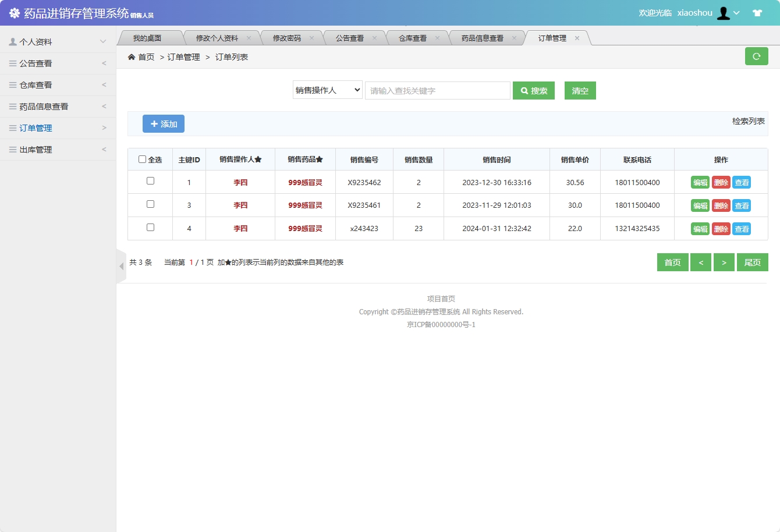The width and height of the screenshot is (780, 532).
Task: Click the home icon in the breadcrumb
Action: [131, 57]
